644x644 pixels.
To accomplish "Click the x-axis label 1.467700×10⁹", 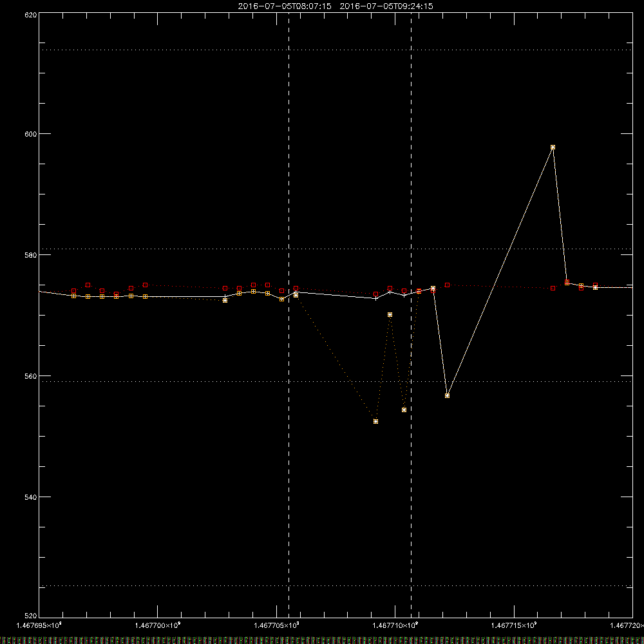I will pos(158,625).
